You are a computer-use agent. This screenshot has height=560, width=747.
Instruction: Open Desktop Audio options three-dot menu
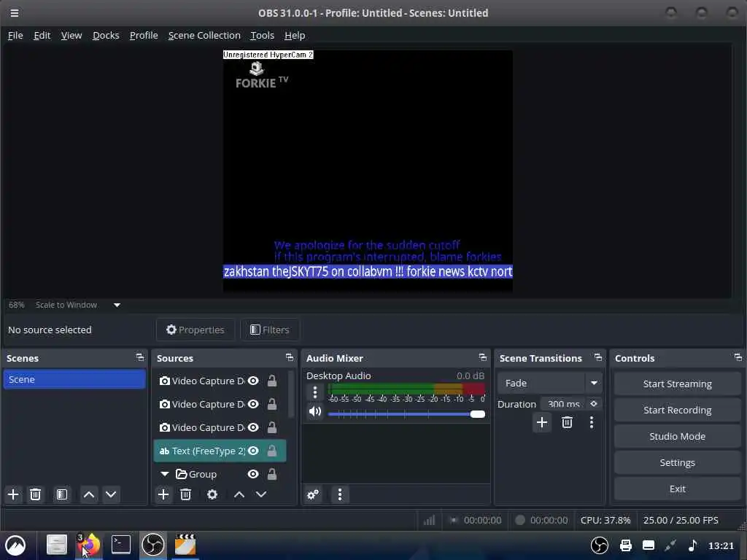(x=315, y=392)
